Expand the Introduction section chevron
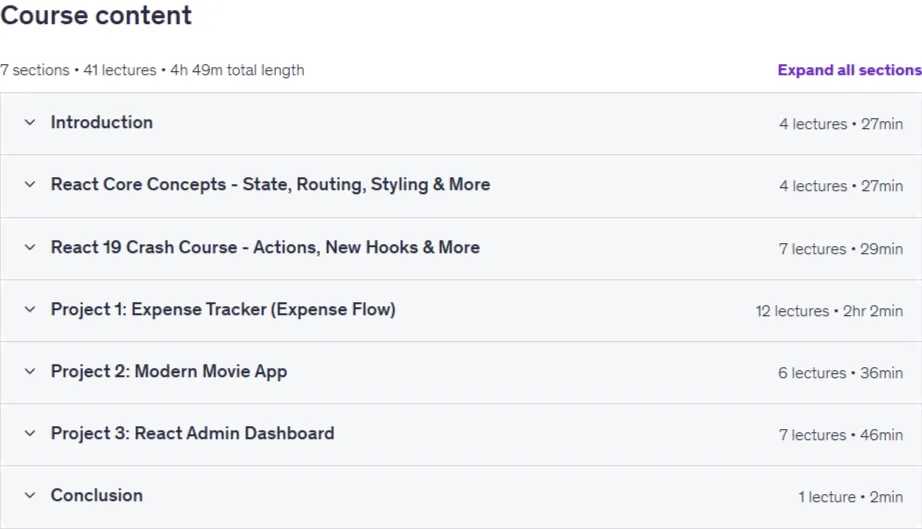The height and width of the screenshot is (529, 922). [29, 122]
